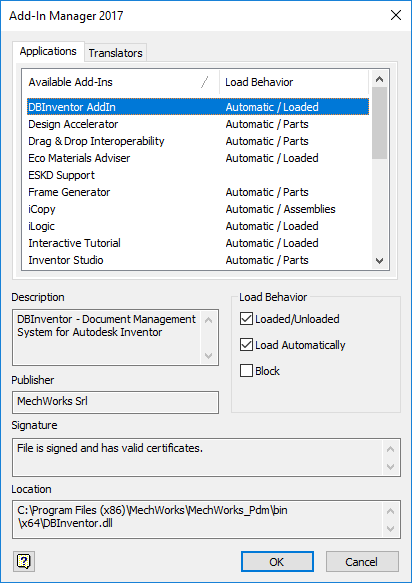412x583 pixels.
Task: Click Description box scroll down arrow
Action: click(209, 356)
